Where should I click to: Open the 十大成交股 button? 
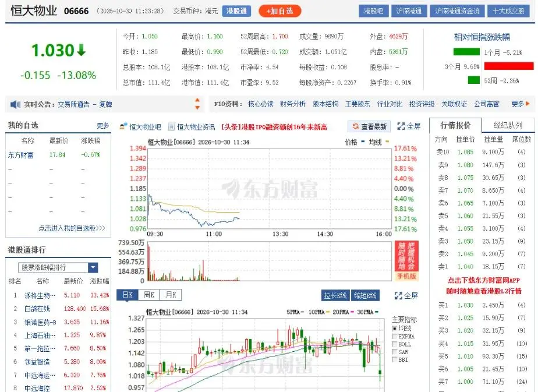pos(508,11)
